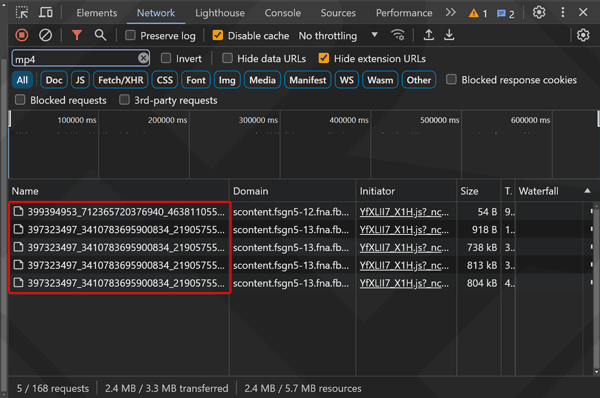600x398 pixels.
Task: Filter by Fetch/XHR type
Action: pos(121,80)
